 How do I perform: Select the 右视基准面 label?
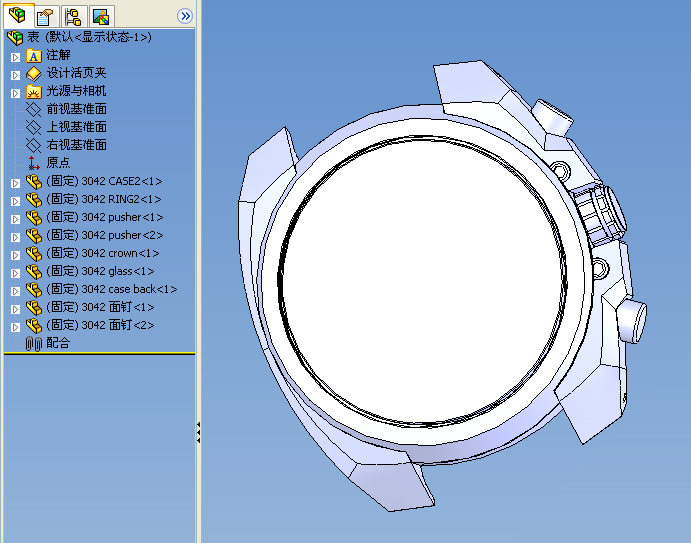click(x=77, y=145)
